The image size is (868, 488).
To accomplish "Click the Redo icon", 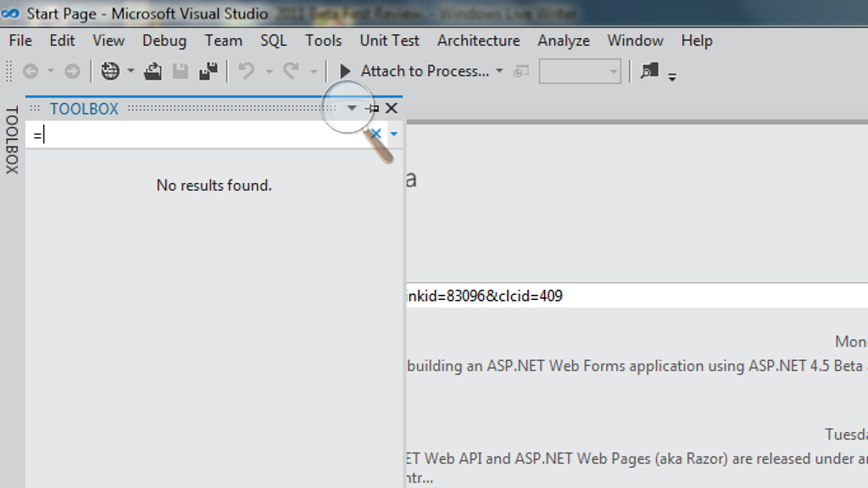I will click(x=292, y=71).
